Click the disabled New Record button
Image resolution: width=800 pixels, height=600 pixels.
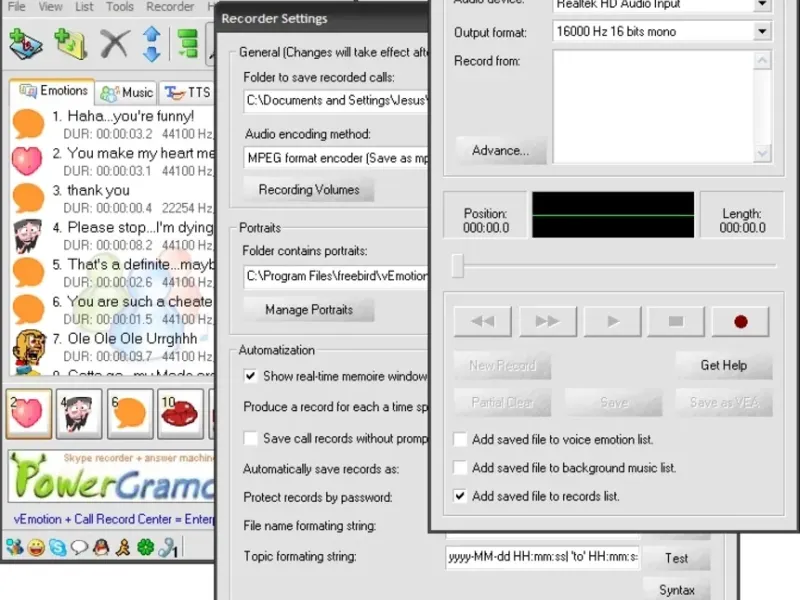point(502,365)
